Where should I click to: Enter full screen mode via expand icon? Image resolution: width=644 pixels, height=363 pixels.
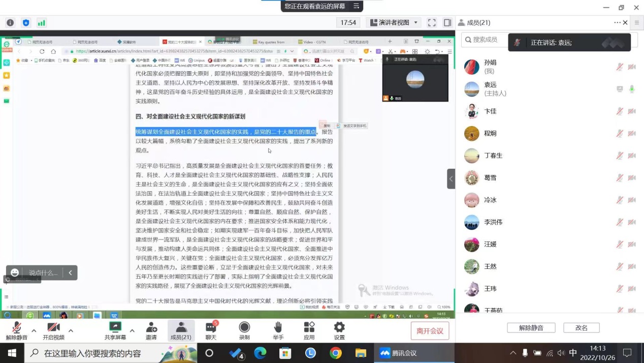pyautogui.click(x=432, y=23)
